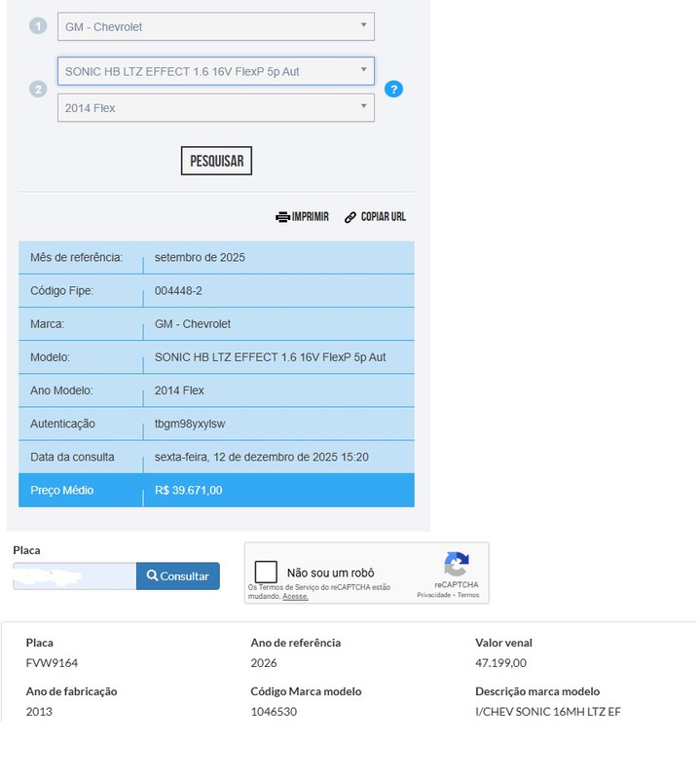Select the manufacture year '2013'
The height and width of the screenshot is (779, 700).
pyautogui.click(x=39, y=713)
